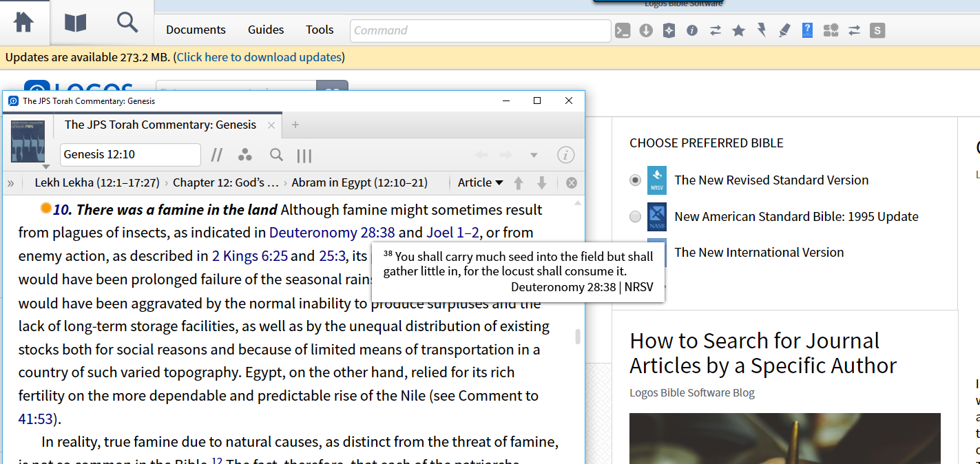980x464 pixels.
Task: Select The JPS Torah Commentary: Genesis tab
Action: click(160, 125)
